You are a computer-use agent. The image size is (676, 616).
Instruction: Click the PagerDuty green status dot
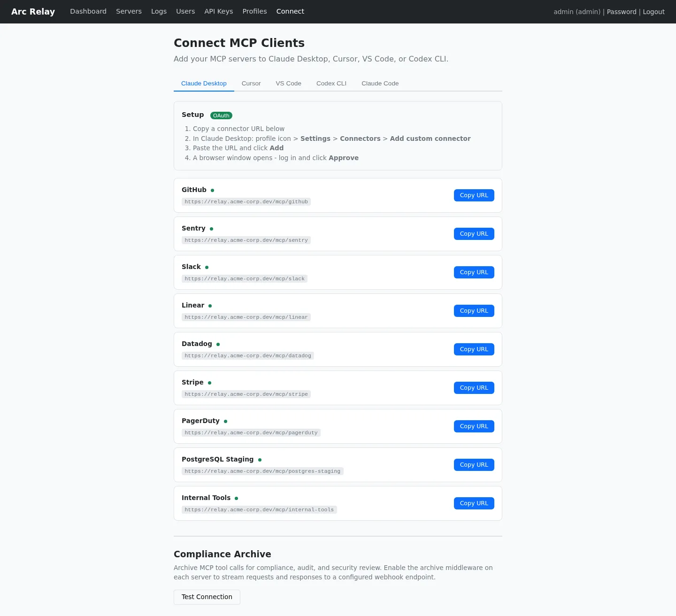(225, 421)
